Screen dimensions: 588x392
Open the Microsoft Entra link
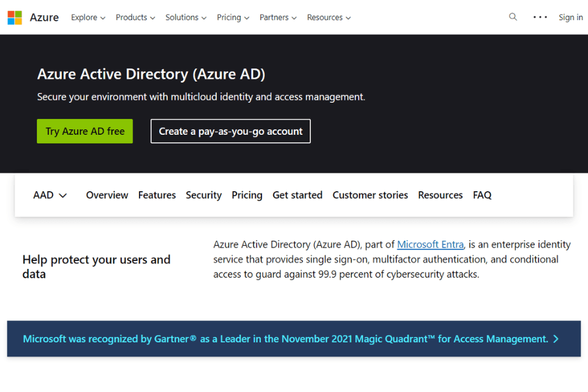[x=430, y=244]
